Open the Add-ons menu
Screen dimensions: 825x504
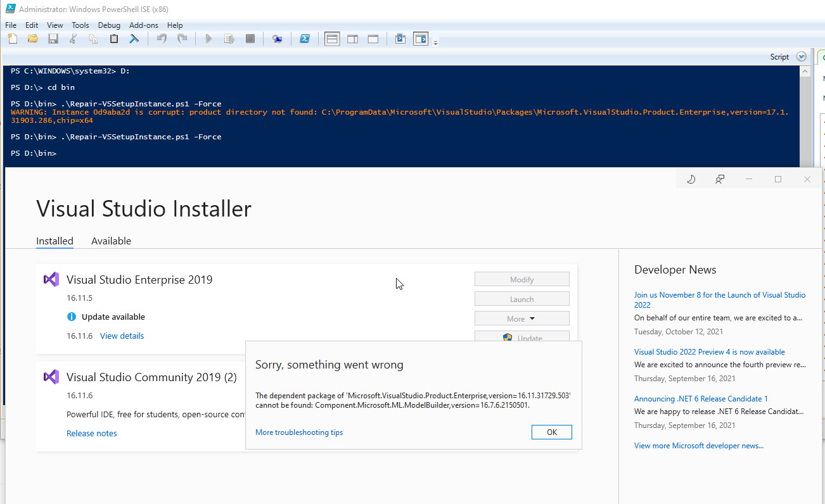144,25
